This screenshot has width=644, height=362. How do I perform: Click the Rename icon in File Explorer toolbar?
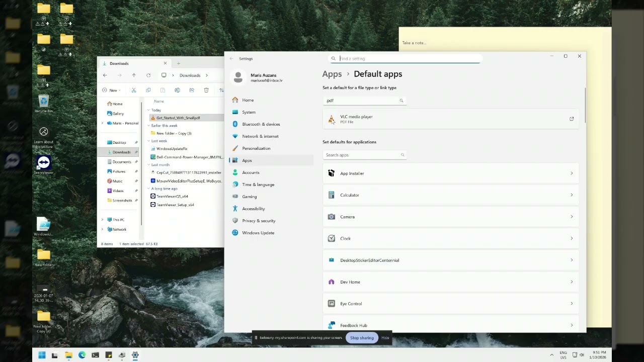(177, 90)
